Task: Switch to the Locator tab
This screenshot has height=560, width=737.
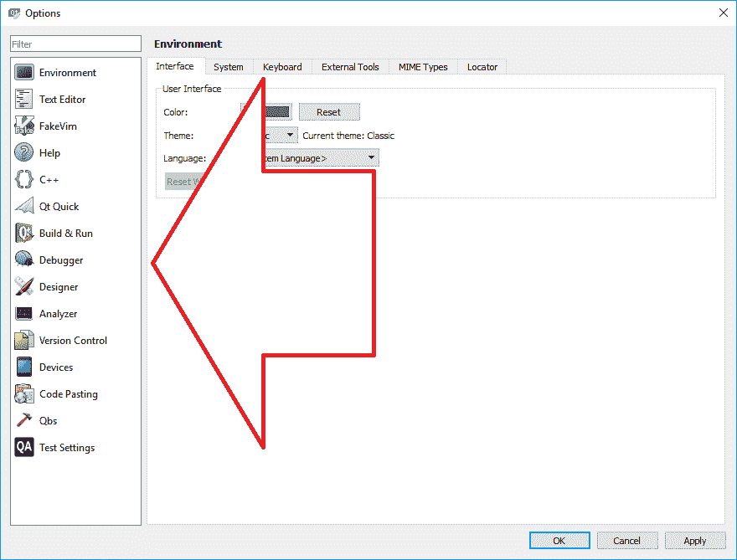Action: pos(482,67)
